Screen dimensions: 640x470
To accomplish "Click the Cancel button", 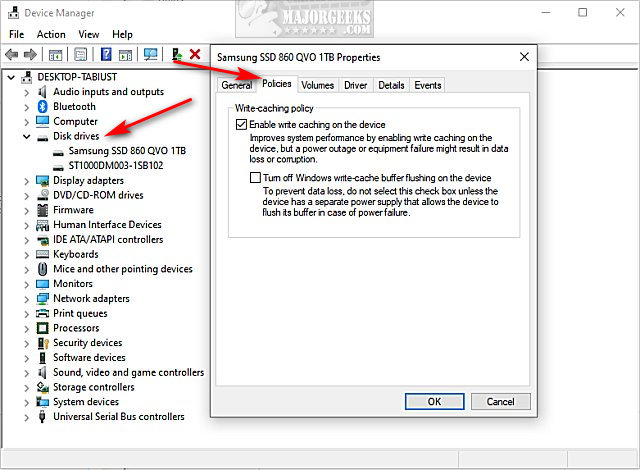I will [x=500, y=401].
